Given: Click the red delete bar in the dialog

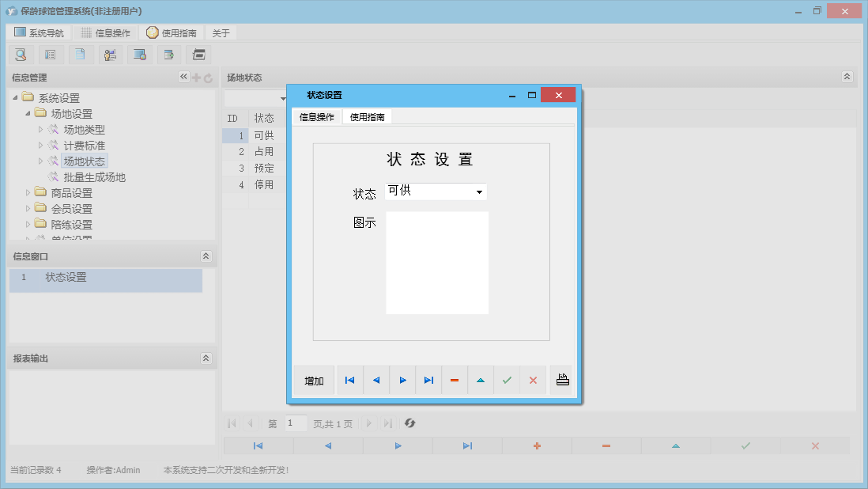Looking at the screenshot, I should click(454, 380).
